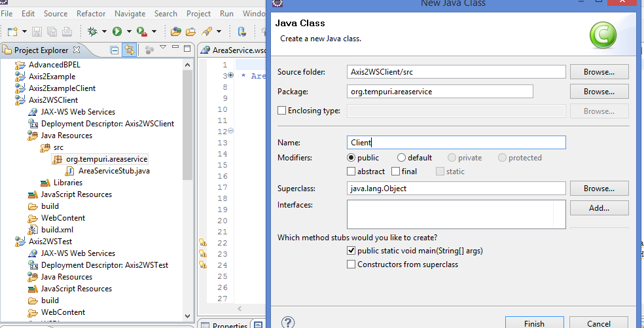The height and width of the screenshot is (328, 644).
Task: Check the Enclosing type checkbox
Action: point(281,111)
